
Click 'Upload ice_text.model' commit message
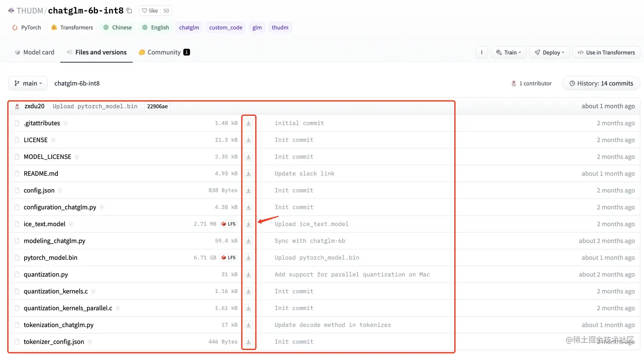[311, 224]
